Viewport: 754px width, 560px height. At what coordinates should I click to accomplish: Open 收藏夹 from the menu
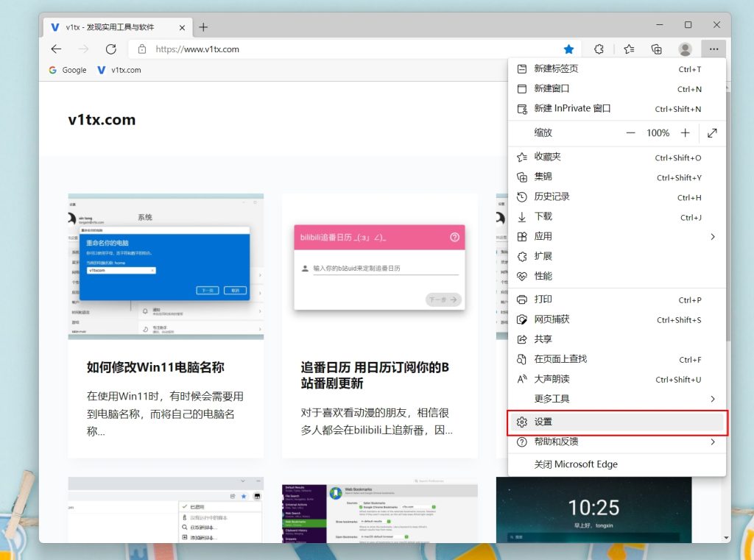(617, 157)
